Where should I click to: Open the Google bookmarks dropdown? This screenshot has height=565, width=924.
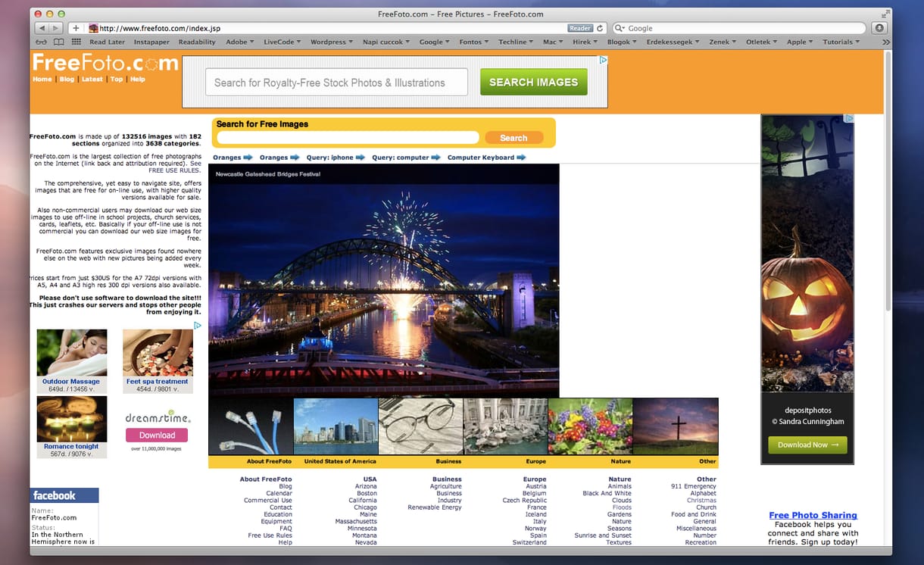click(435, 42)
